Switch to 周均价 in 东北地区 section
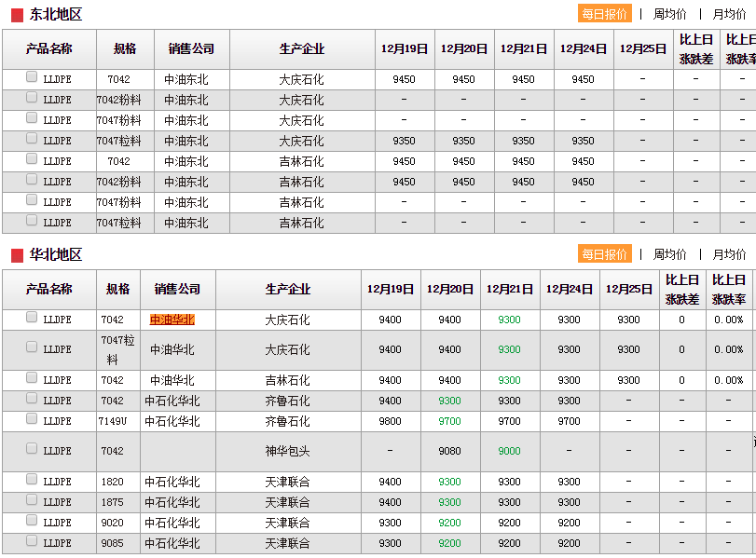The image size is (756, 558). [669, 14]
